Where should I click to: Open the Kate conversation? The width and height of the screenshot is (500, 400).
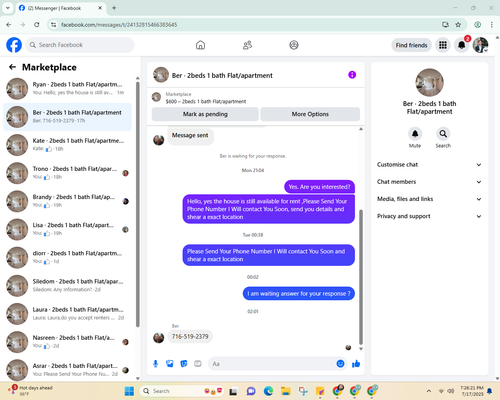tap(67, 145)
